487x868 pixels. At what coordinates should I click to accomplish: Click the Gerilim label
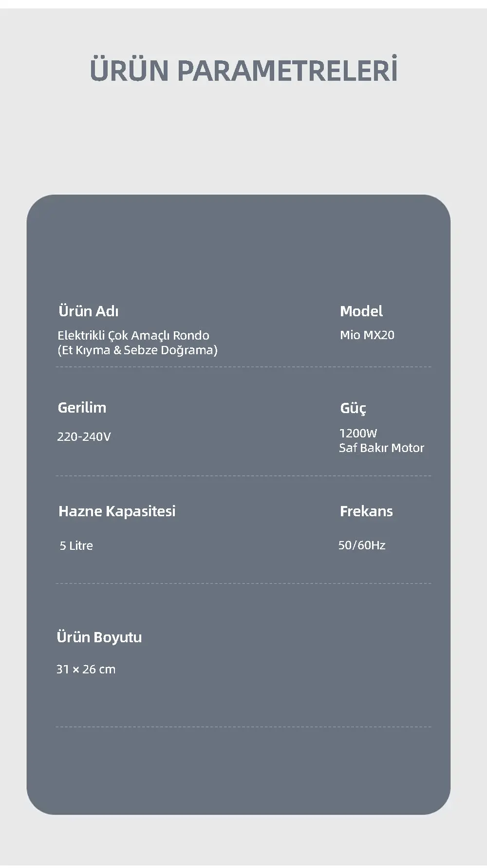pyautogui.click(x=82, y=407)
